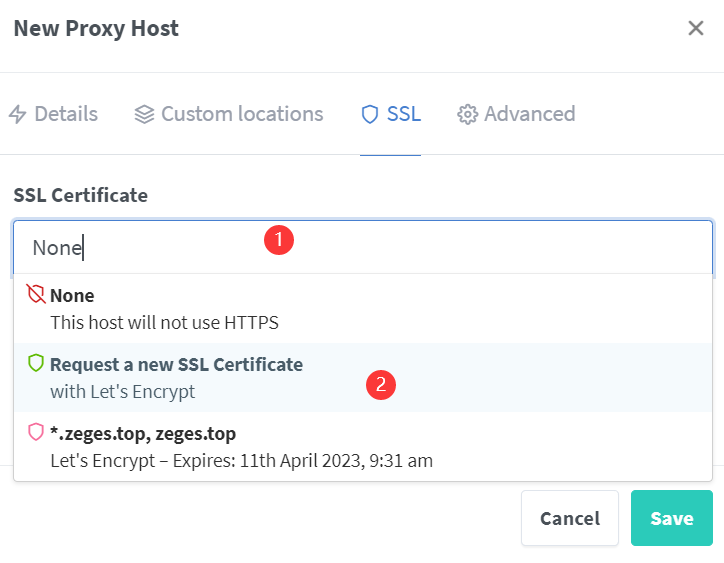Open the Custom locations tab
Screen dimensions: 724x563
tap(241, 114)
